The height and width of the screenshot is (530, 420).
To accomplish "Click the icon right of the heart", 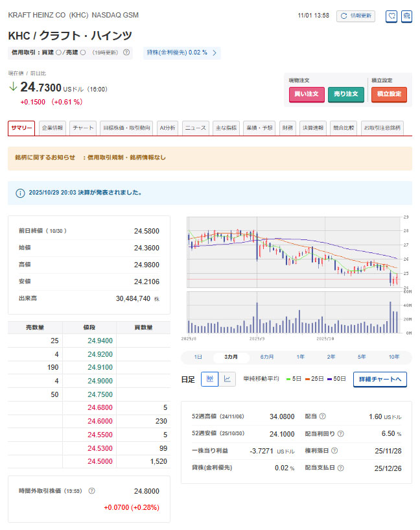I will click(x=406, y=16).
